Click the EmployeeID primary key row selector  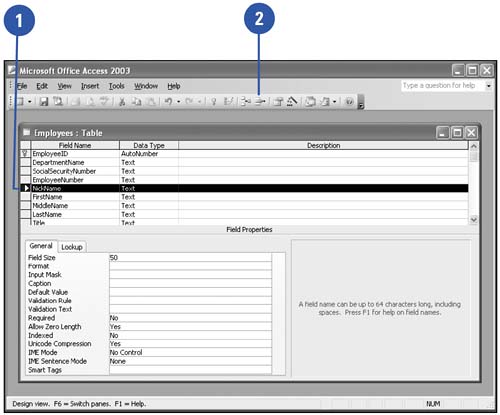pyautogui.click(x=25, y=154)
